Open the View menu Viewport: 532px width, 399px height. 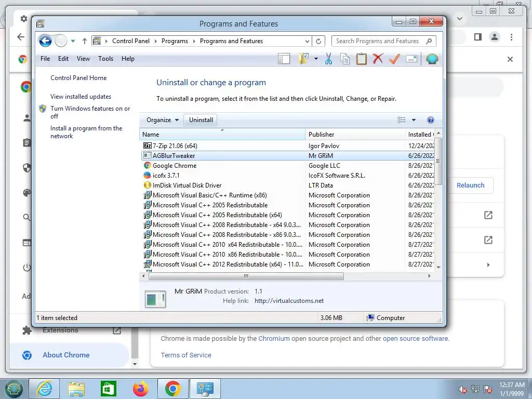point(83,59)
